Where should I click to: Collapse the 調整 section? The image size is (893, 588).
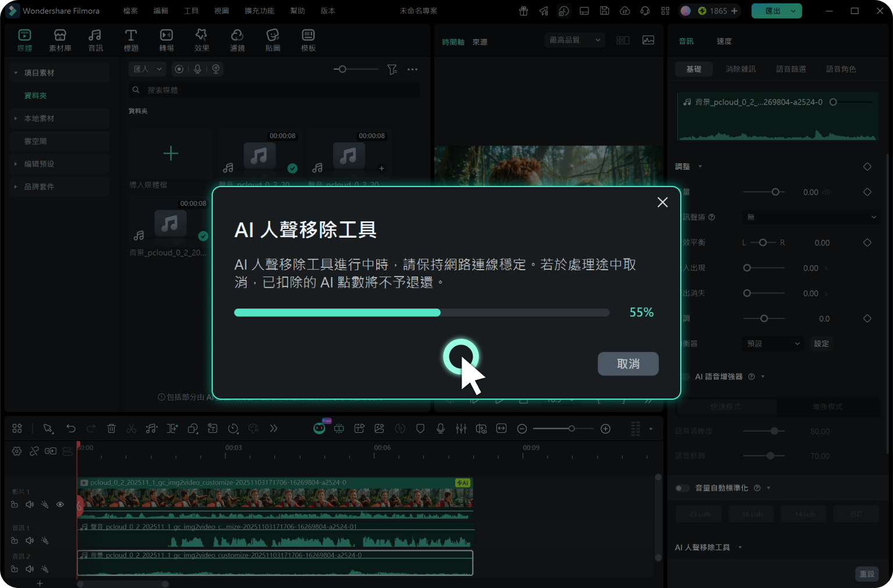[700, 167]
